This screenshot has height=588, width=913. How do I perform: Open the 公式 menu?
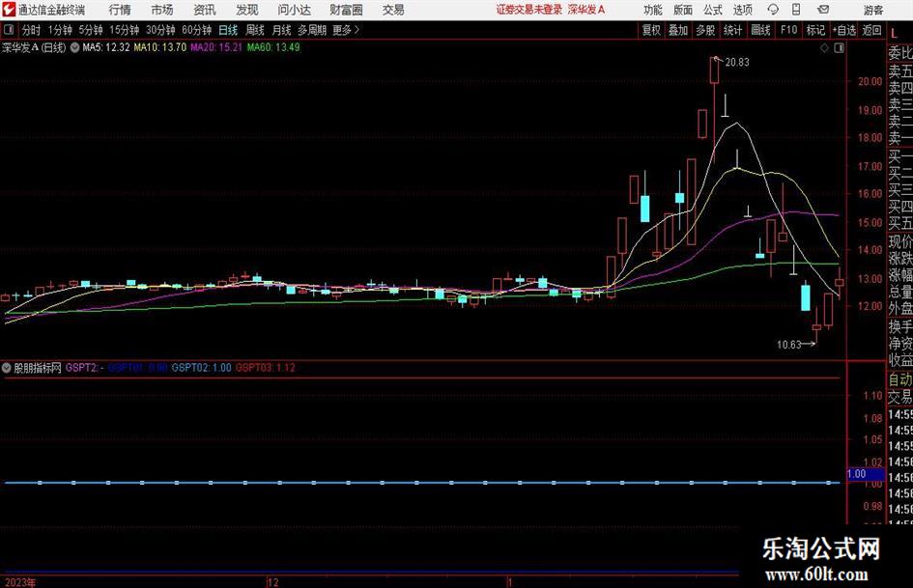713,10
